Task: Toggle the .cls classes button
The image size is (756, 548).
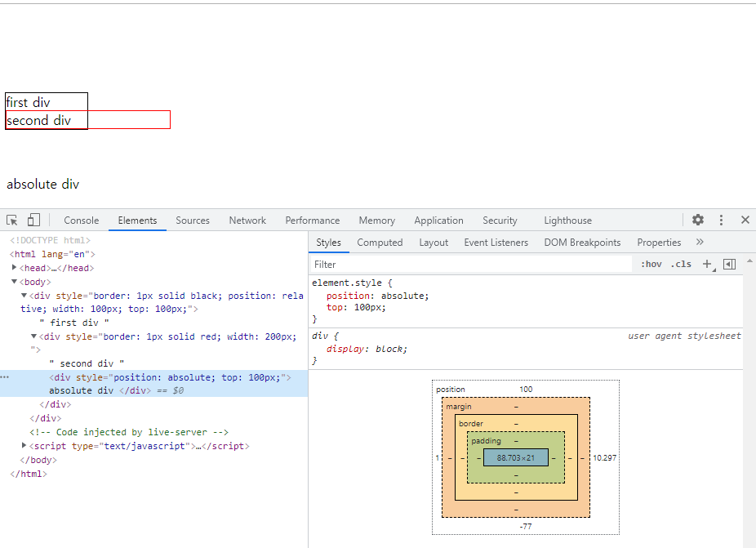Action: click(x=681, y=264)
